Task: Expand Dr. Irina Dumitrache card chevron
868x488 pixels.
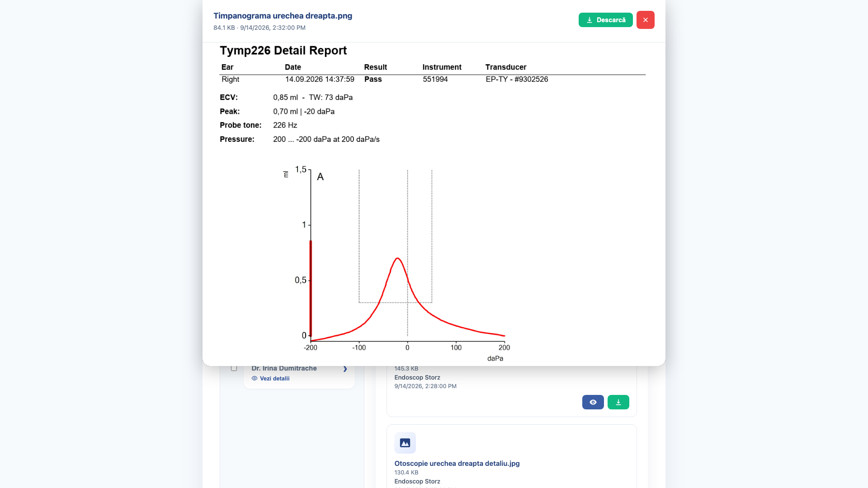Action: (345, 369)
